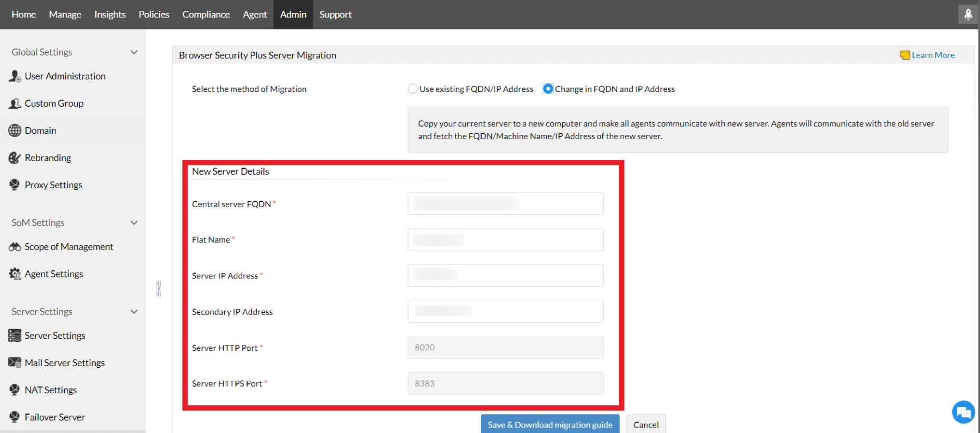Click the Server IP Address field
This screenshot has width=980, height=433.
point(506,275)
